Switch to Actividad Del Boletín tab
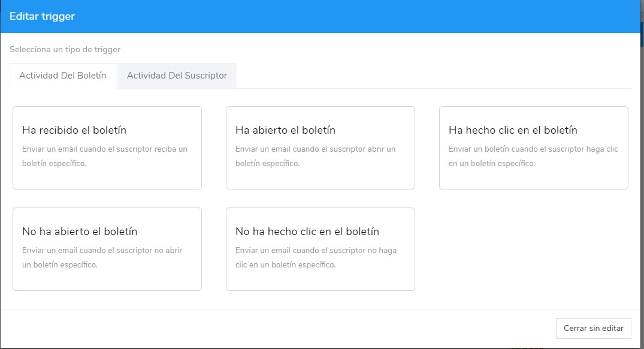Screen dimensions: 644x349 [x=63, y=76]
